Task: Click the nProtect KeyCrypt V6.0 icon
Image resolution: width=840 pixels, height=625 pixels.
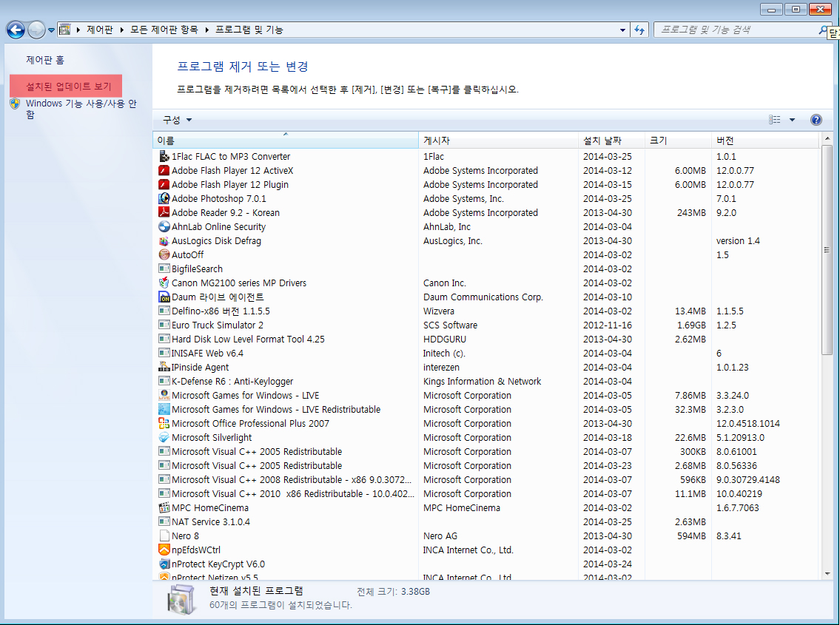Action: (164, 564)
